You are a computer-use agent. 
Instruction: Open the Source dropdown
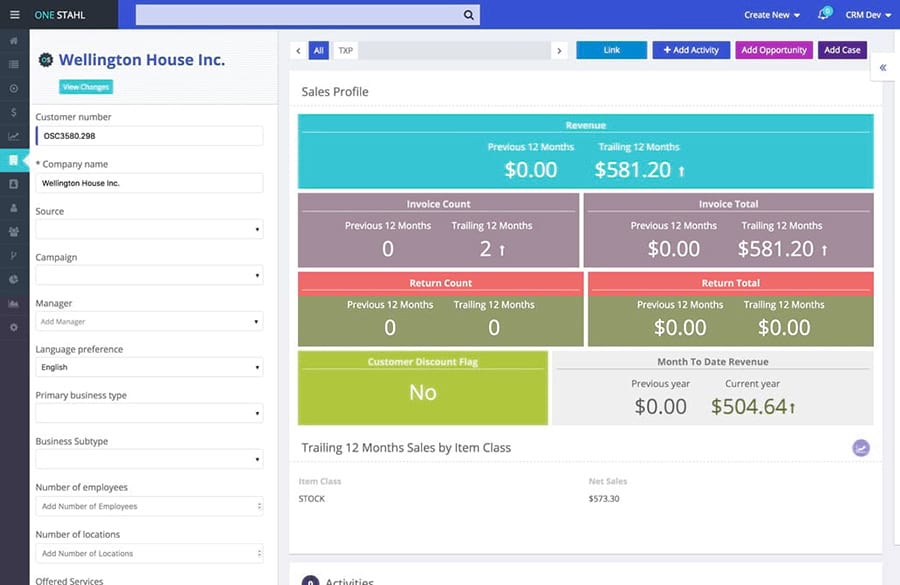click(149, 229)
